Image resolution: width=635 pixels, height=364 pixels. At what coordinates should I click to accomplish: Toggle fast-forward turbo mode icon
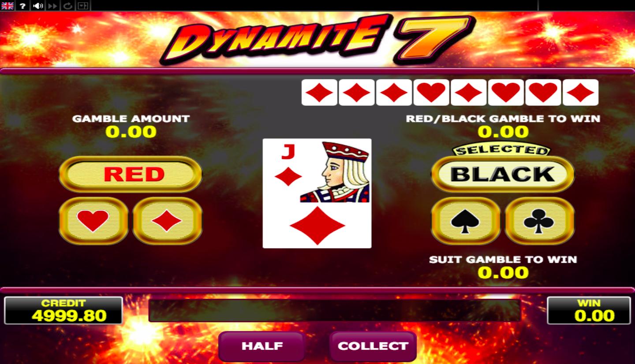point(53,6)
